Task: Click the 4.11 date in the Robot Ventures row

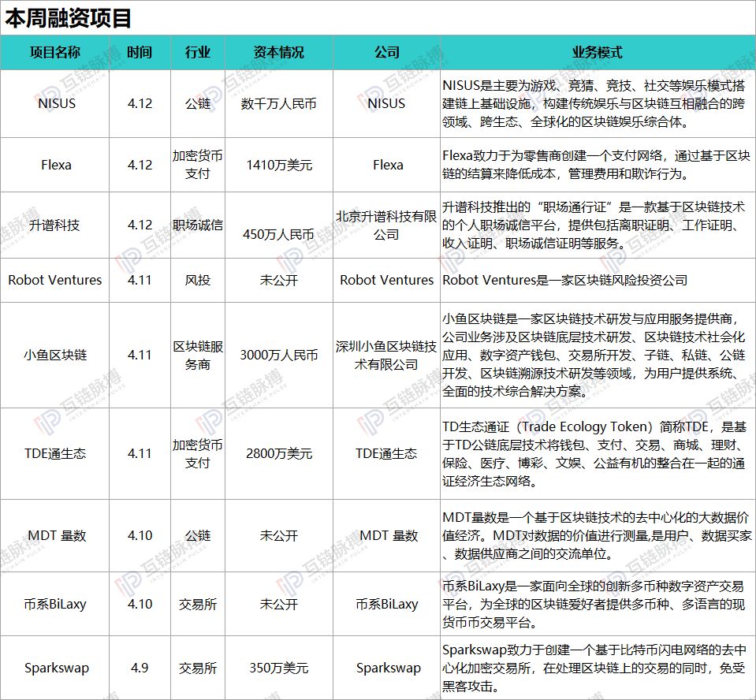Action: (x=140, y=280)
